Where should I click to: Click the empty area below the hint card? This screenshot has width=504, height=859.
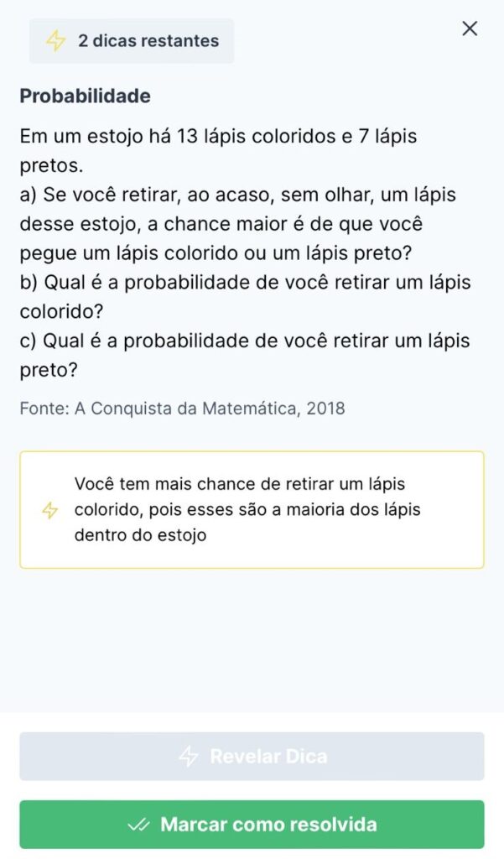tap(252, 638)
